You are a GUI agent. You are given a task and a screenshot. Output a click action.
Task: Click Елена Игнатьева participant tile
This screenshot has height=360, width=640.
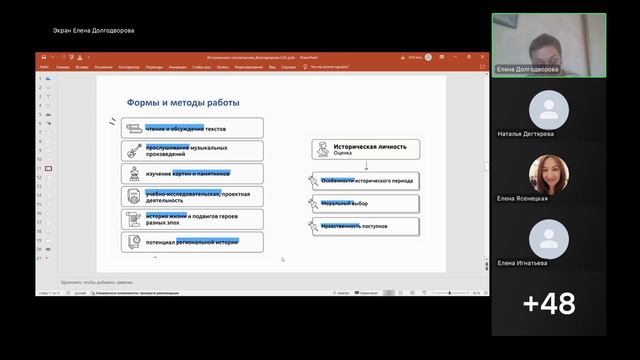click(x=549, y=239)
